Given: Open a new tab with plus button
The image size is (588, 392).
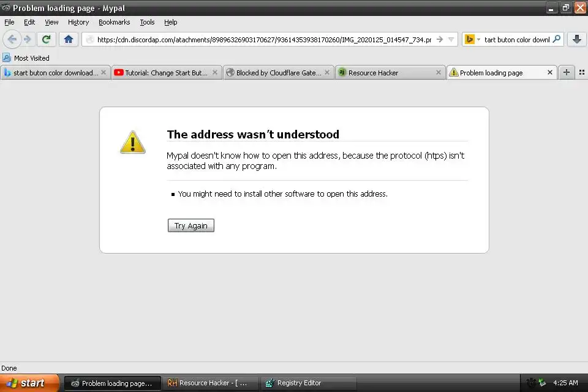Looking at the screenshot, I should 566,72.
